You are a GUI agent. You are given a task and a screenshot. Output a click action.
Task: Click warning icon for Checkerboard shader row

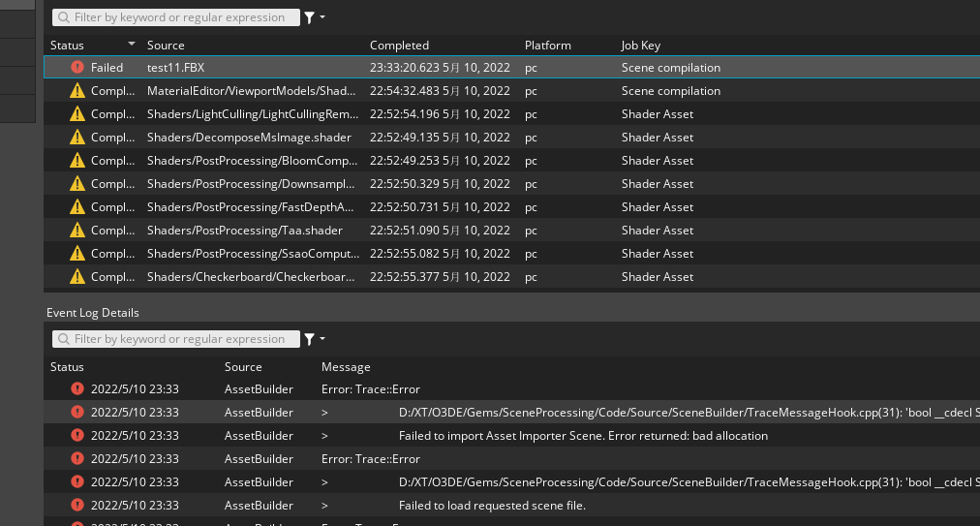(x=77, y=276)
